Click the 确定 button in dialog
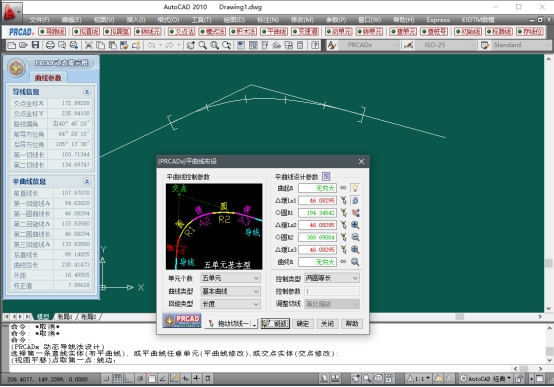The width and height of the screenshot is (554, 387). coord(302,323)
